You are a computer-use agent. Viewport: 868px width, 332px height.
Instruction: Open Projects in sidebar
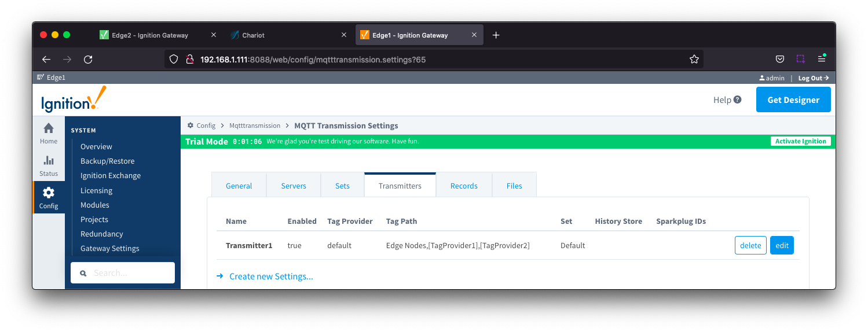(x=94, y=219)
